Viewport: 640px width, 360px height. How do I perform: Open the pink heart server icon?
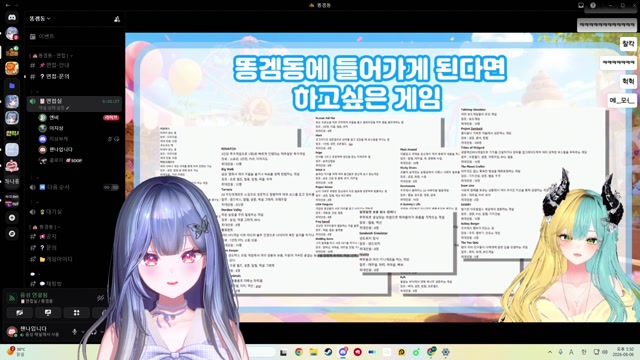coord(12,166)
